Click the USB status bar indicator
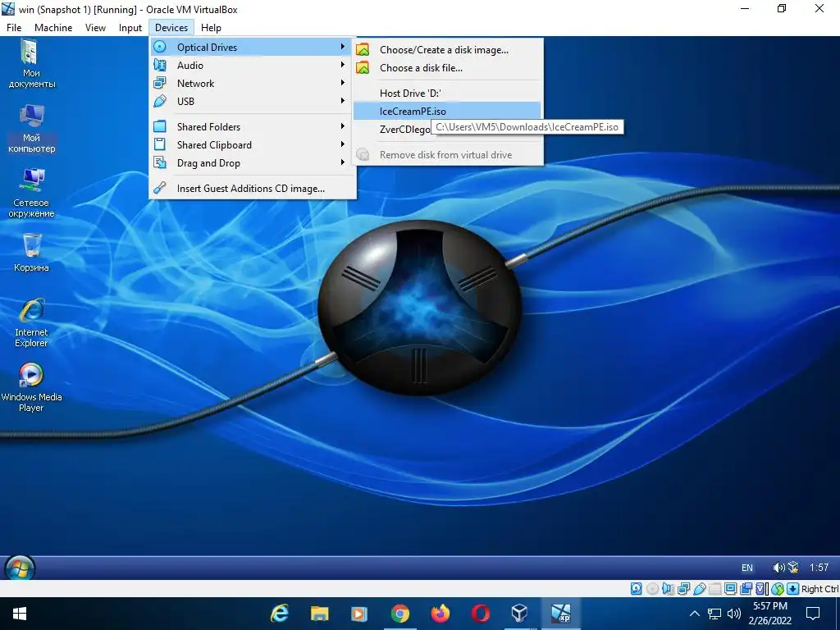Image resolution: width=840 pixels, height=630 pixels. [700, 589]
